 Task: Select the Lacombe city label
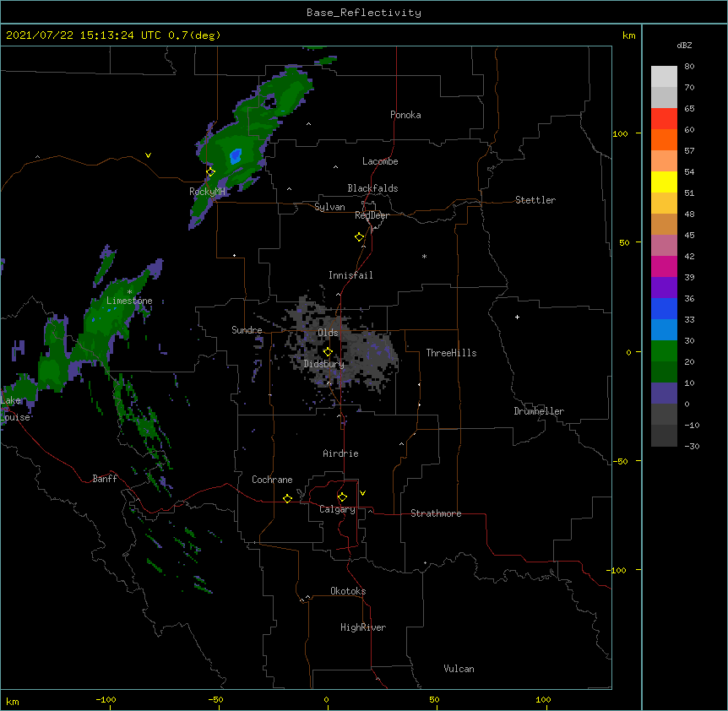(380, 161)
